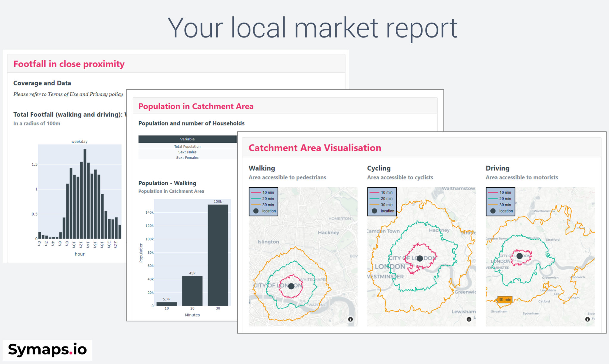Click the Population - Walking chart title
This screenshot has width=609, height=364.
167,183
